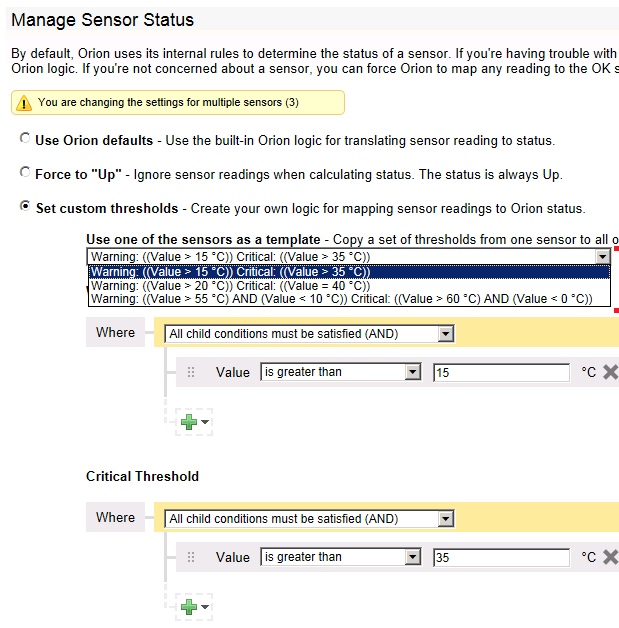Grab drag handle of the 35 °C condition
Screen dimensions: 619x628
point(191,557)
